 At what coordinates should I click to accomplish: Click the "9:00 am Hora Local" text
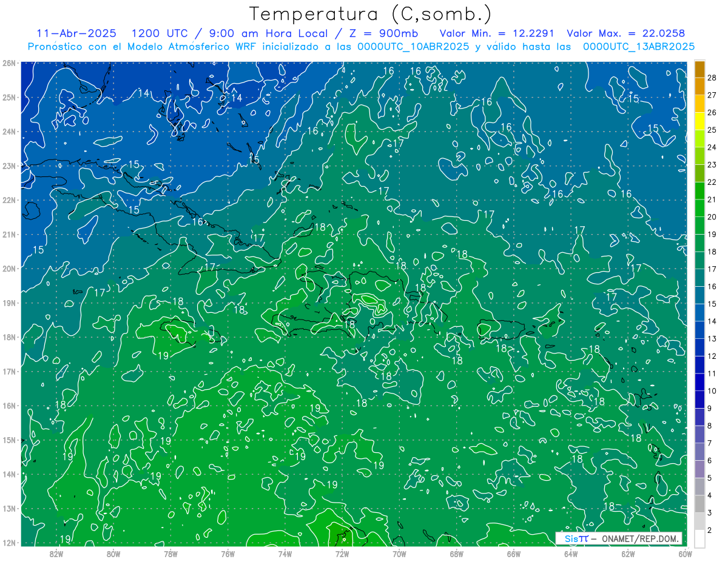pyautogui.click(x=268, y=33)
